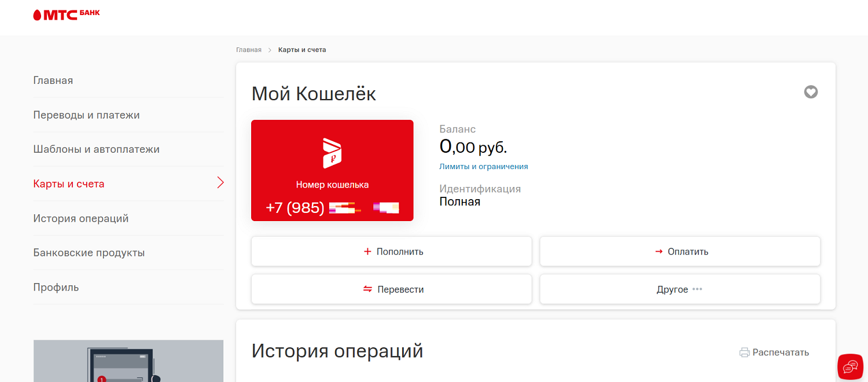Open Лимиты и ограничения link

point(484,166)
